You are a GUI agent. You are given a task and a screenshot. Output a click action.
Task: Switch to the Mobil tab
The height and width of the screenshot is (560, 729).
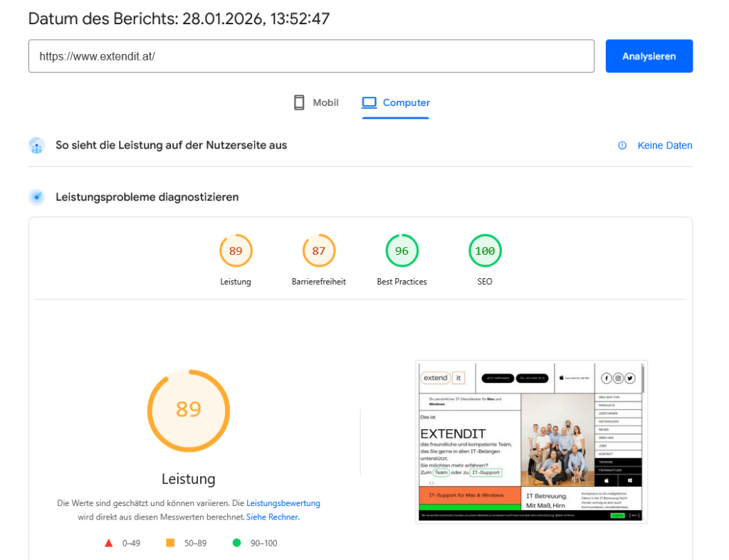316,102
